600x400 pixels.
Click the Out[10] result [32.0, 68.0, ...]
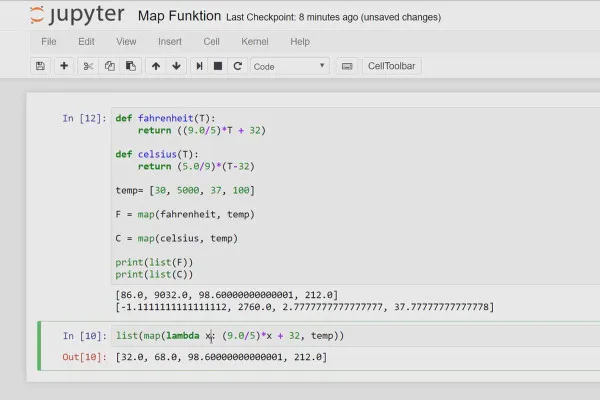222,357
